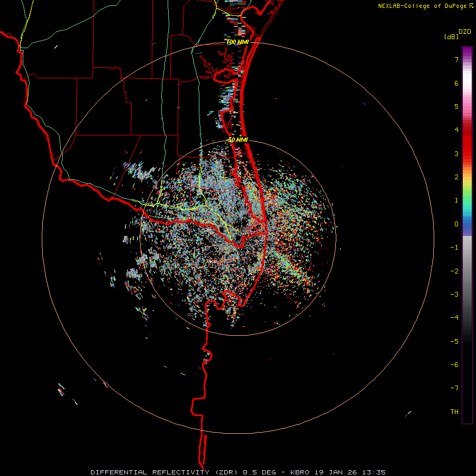Click the TH threshold label on scale
Image resolution: width=476 pixels, height=476 pixels.
pyautogui.click(x=454, y=412)
